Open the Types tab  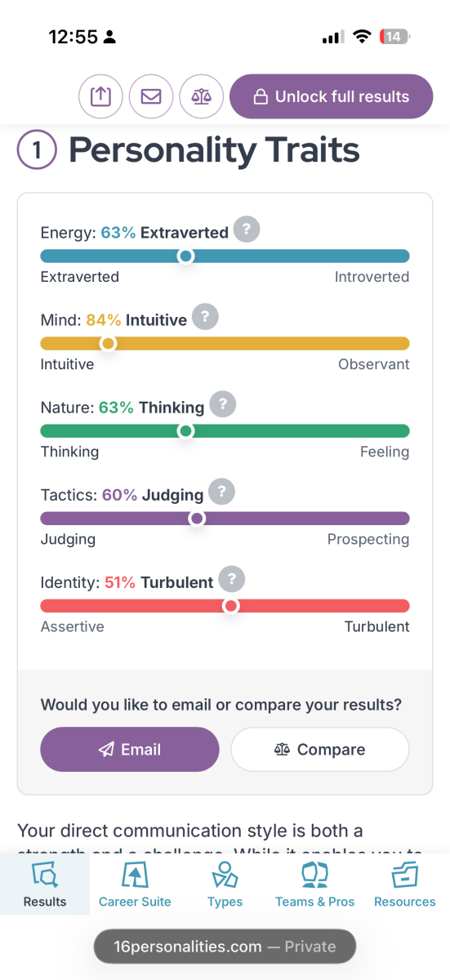[x=225, y=884]
